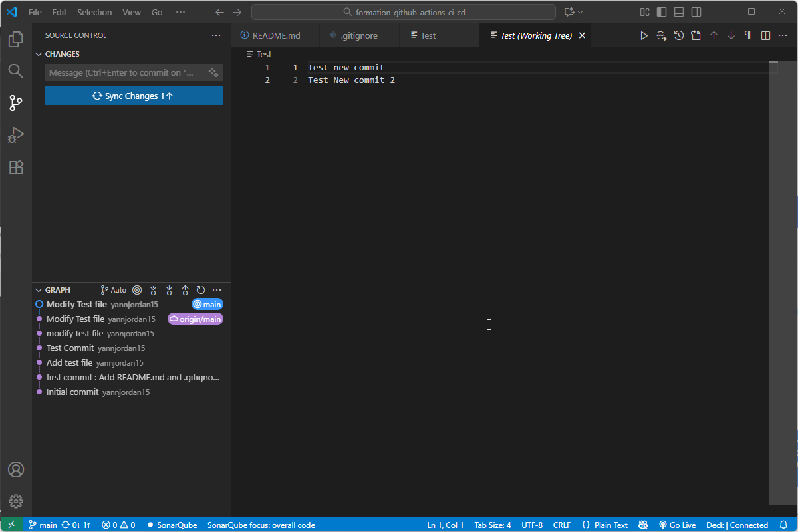Collapse the Changes section
Image resolution: width=798 pixels, height=532 pixels.
(x=39, y=54)
